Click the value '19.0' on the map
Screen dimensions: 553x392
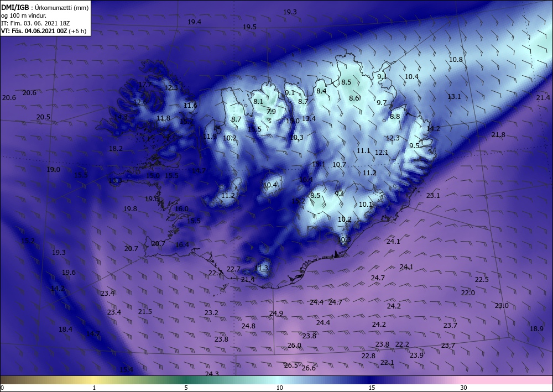coord(53,170)
